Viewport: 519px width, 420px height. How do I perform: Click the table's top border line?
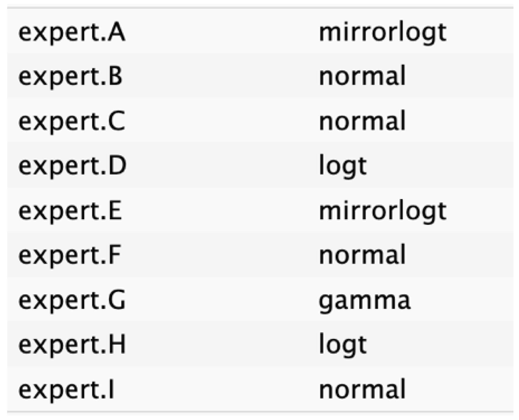[260, 8]
